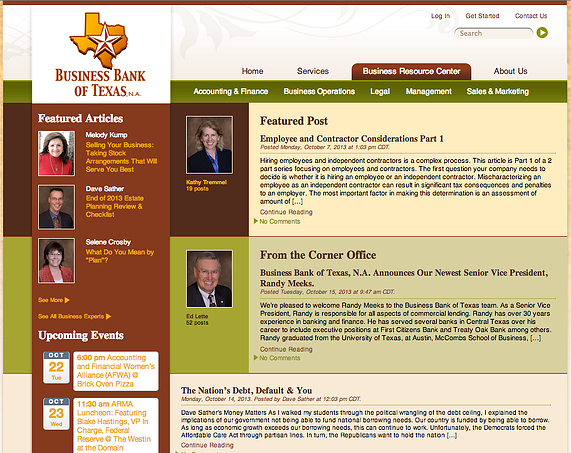Switch to the Business Resource Center tab
This screenshot has height=453, width=571.
coord(411,71)
